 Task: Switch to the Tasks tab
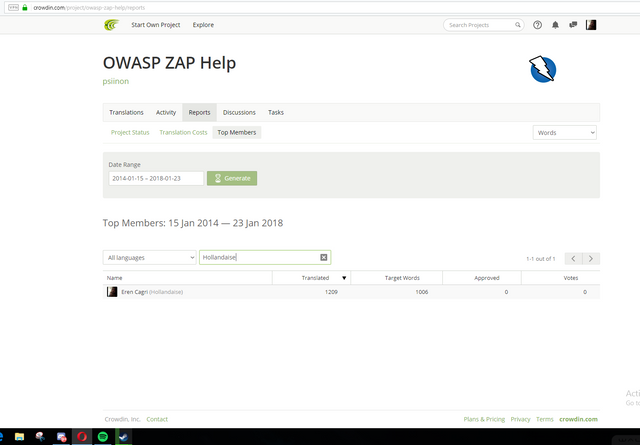[276, 112]
